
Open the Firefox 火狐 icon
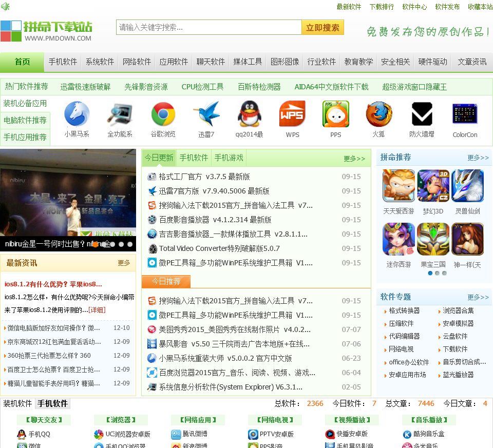pos(379,114)
